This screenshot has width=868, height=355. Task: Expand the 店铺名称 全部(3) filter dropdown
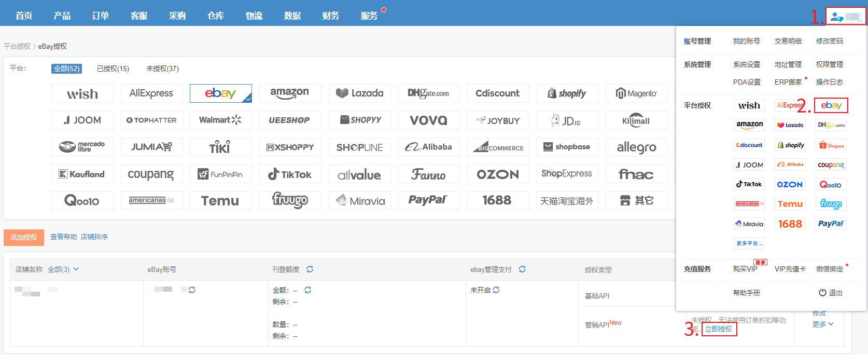point(63,269)
